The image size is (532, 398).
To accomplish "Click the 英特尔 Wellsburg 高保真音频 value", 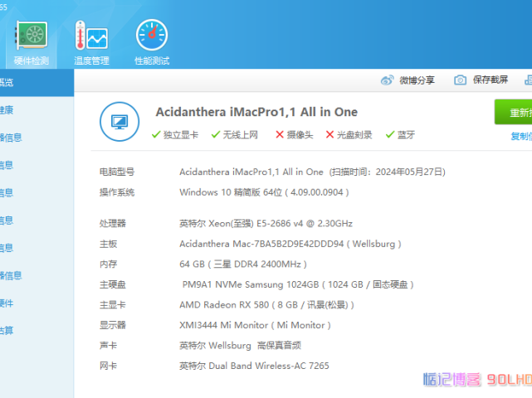I will 240,346.
